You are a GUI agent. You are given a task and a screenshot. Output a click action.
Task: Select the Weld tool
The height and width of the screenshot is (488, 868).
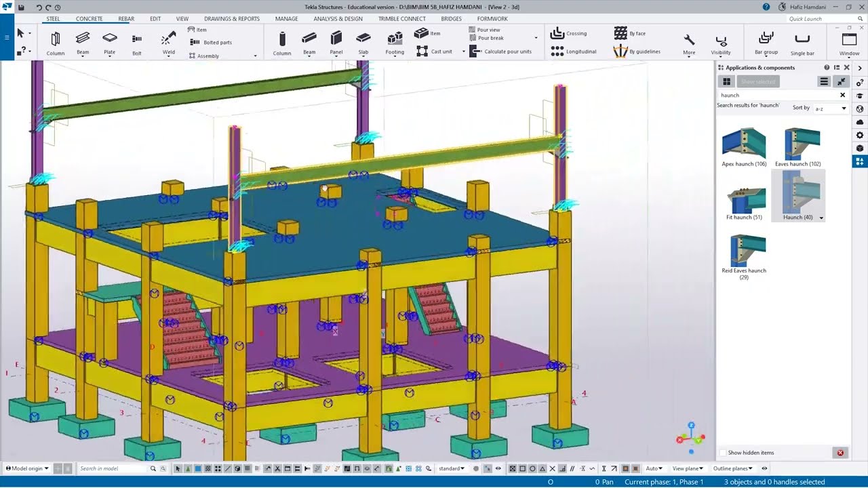tap(169, 43)
